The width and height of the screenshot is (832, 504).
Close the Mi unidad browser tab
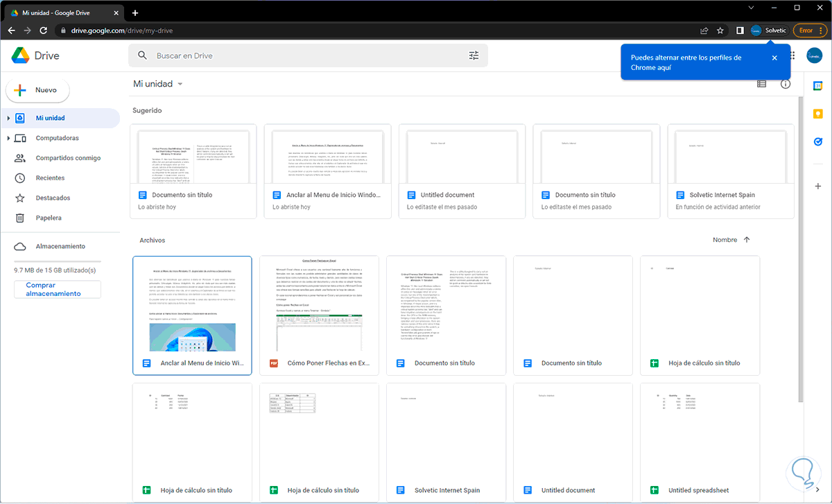[x=115, y=12]
